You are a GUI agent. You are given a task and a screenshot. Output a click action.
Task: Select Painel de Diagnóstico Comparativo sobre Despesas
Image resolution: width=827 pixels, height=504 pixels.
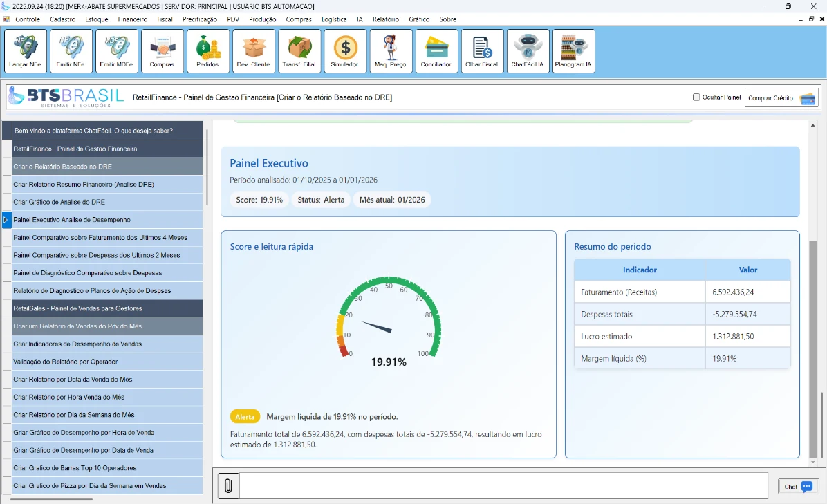[x=108, y=273]
